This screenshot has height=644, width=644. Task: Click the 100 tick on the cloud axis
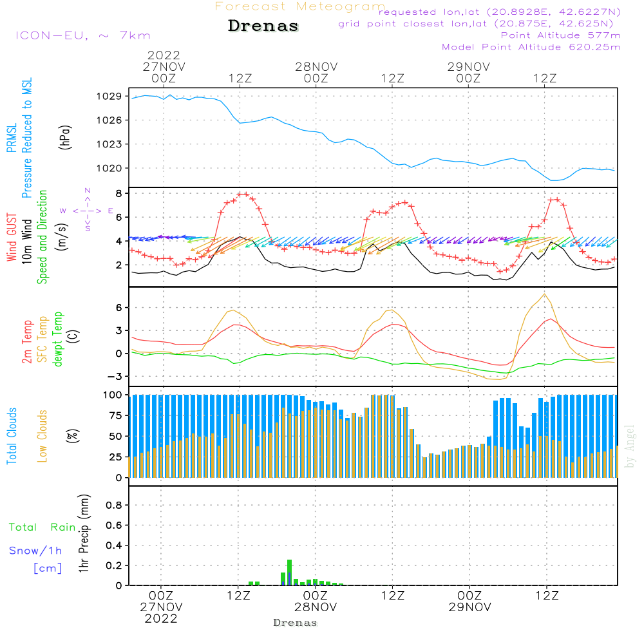click(113, 395)
